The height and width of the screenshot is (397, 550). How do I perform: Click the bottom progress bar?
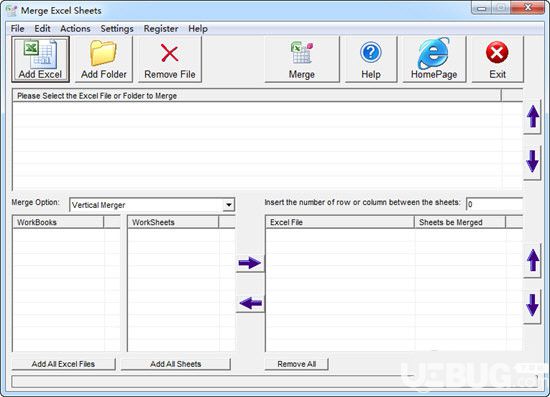[x=275, y=382]
